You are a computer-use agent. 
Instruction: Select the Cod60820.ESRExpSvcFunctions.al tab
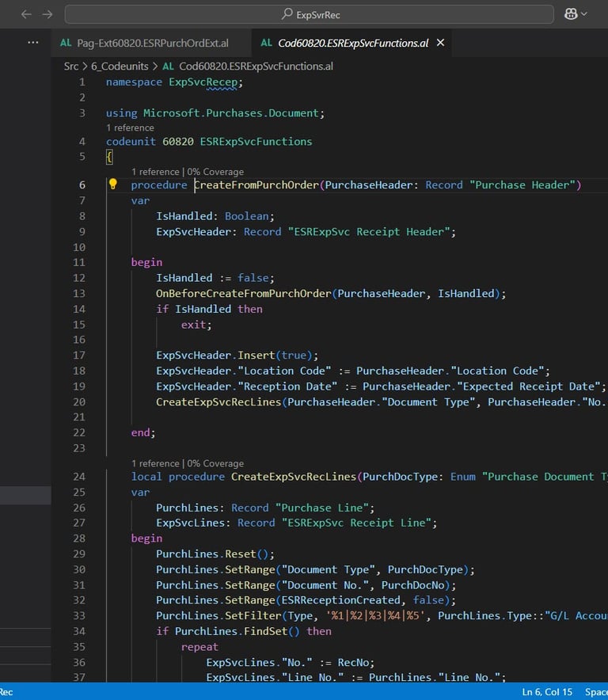click(351, 43)
